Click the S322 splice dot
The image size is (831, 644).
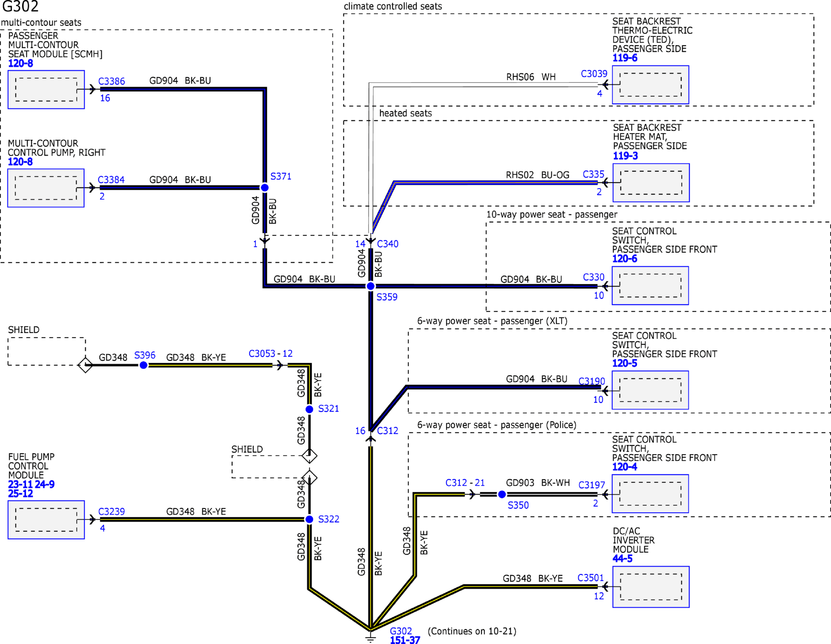[x=309, y=519]
